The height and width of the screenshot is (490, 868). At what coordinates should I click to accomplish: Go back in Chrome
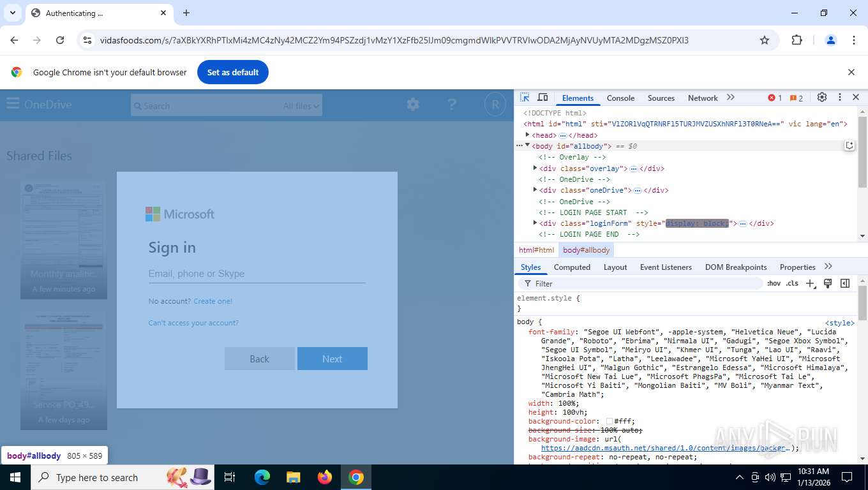click(14, 40)
